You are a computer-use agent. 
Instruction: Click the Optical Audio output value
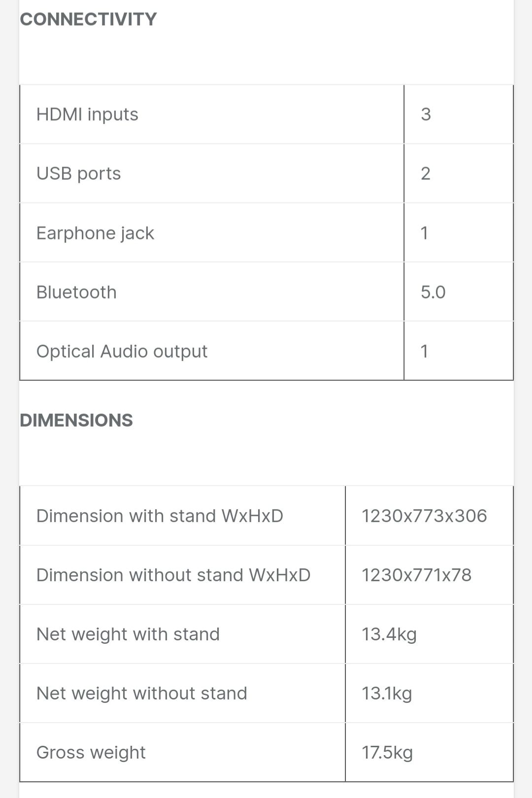tap(424, 351)
